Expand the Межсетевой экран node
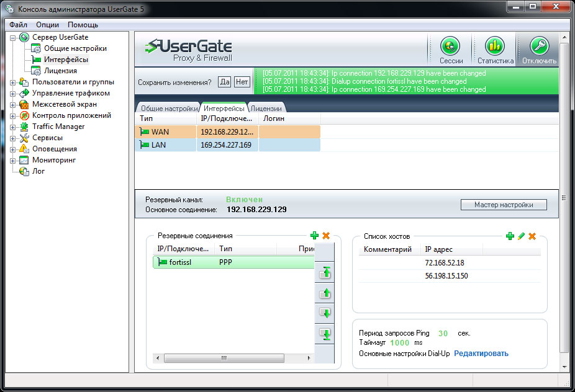 (x=13, y=105)
